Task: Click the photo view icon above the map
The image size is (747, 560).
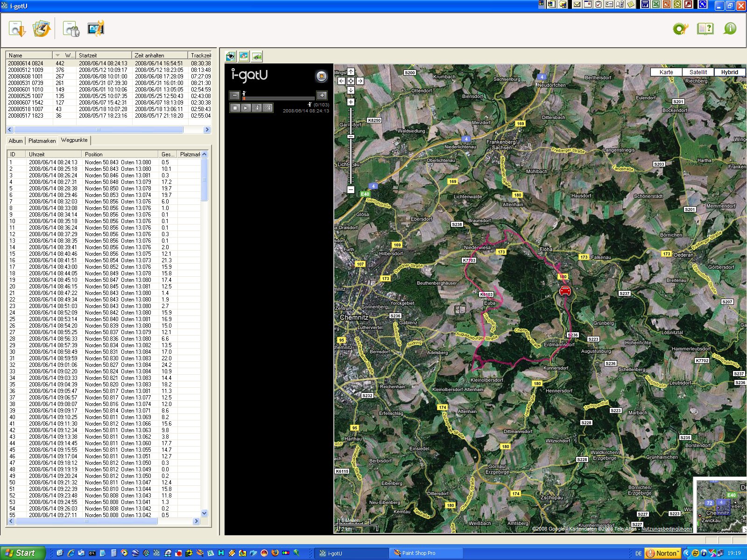Action: 244,56
